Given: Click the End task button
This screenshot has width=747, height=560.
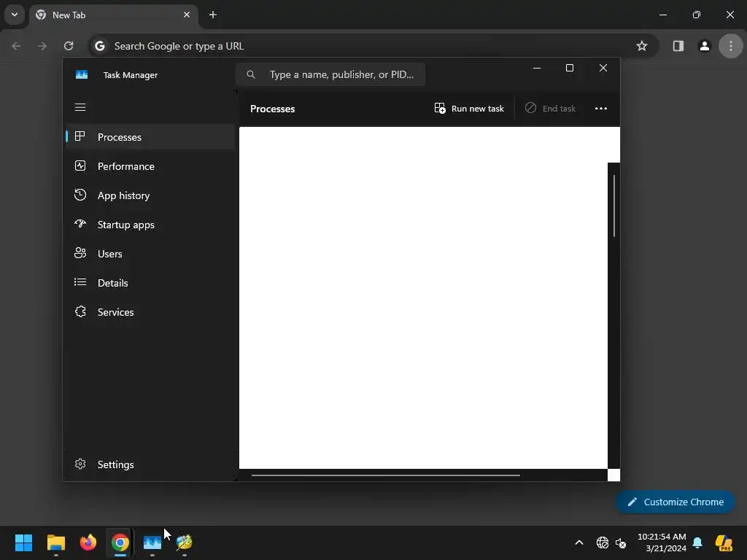Looking at the screenshot, I should [550, 109].
